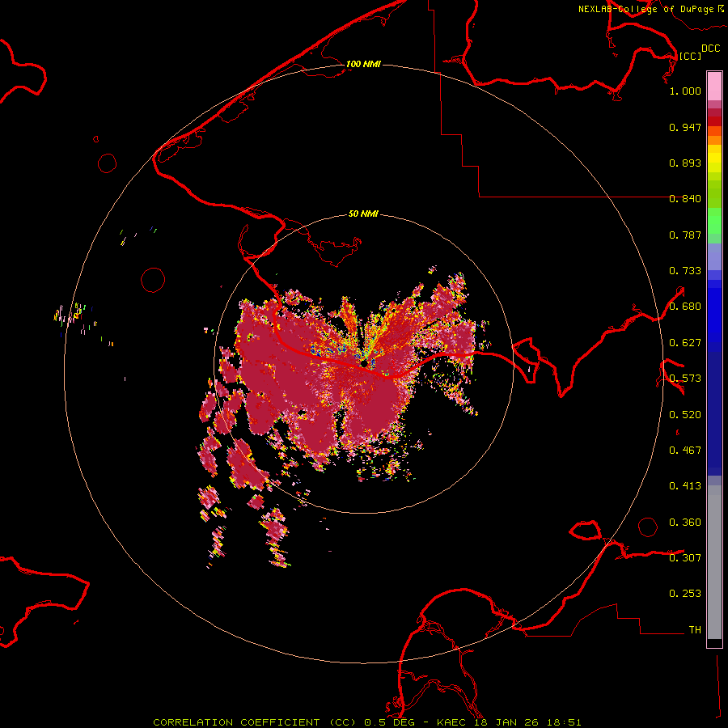Viewport: 728px width, 728px height.
Task: Select the 0.520 scale value
Action: pos(685,415)
